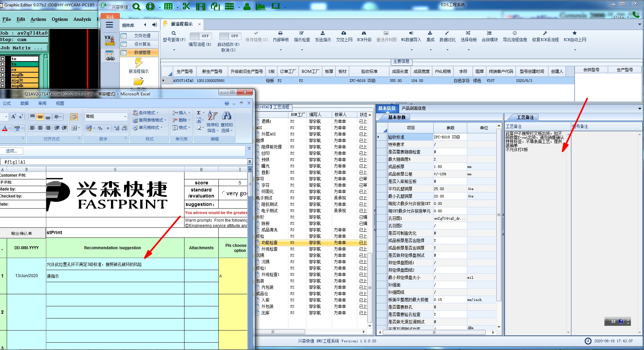Toggle checkbox next to layer 'sig3t'

[x=3, y=80]
